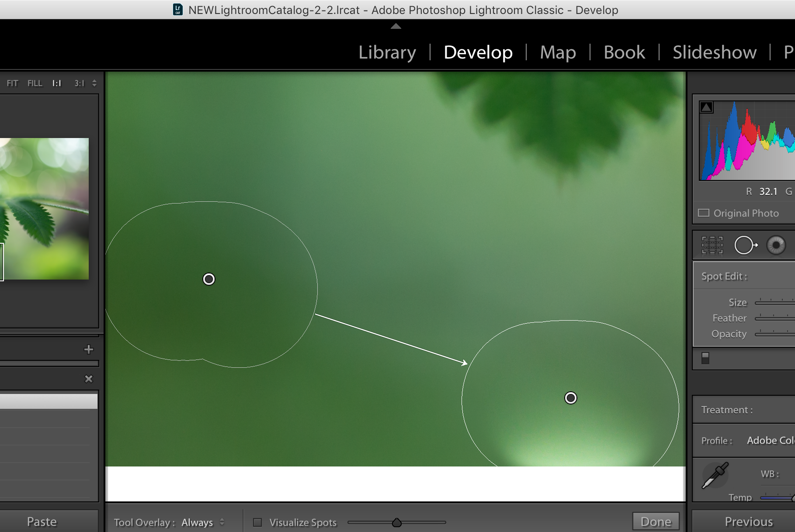Set zoom to 1:1
Screen dimensions: 795x532
point(57,83)
